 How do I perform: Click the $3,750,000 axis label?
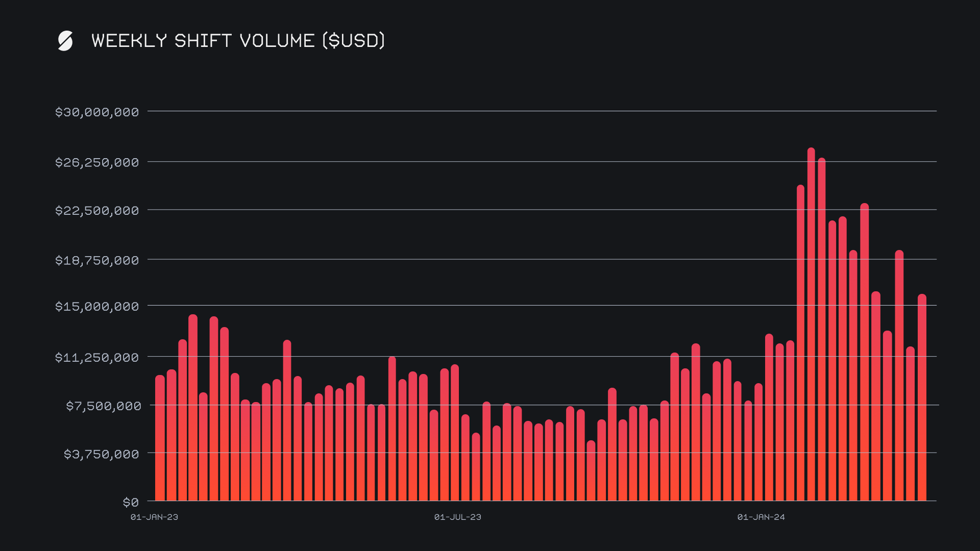(101, 454)
